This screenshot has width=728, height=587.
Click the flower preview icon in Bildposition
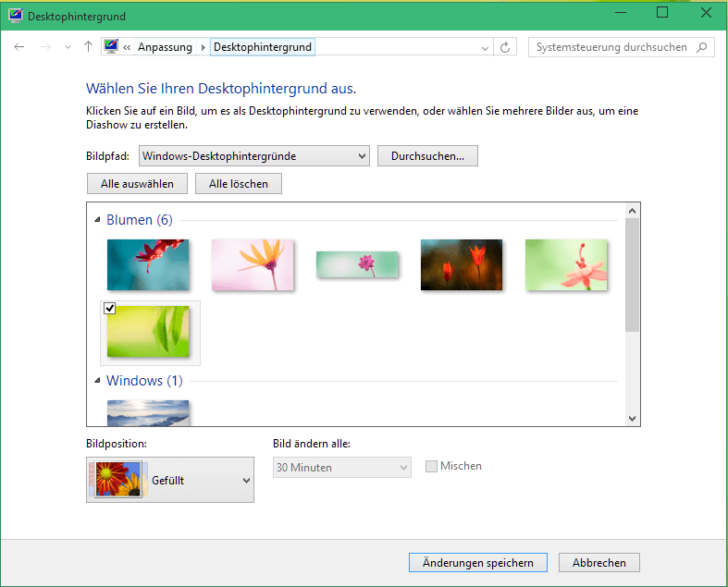tap(118, 480)
